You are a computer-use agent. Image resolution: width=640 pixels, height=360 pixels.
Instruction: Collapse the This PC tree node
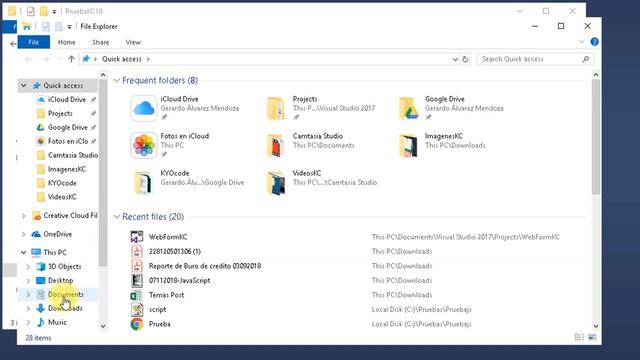click(24, 252)
